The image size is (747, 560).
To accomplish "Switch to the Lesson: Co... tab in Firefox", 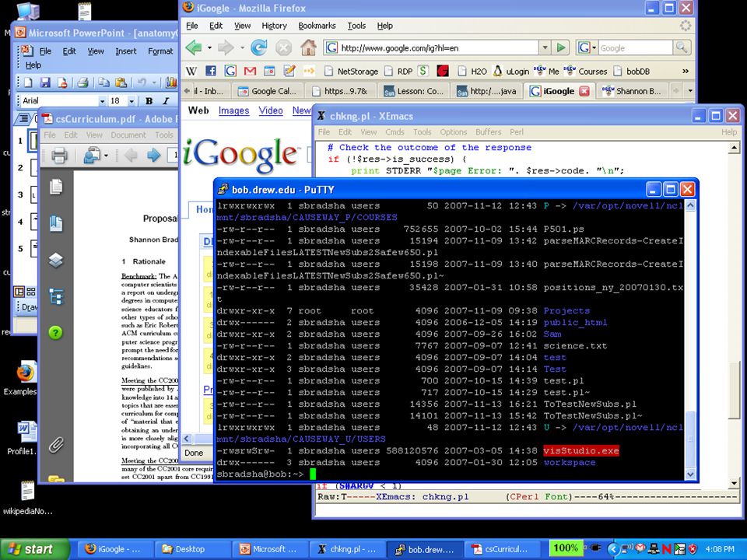I will [414, 91].
